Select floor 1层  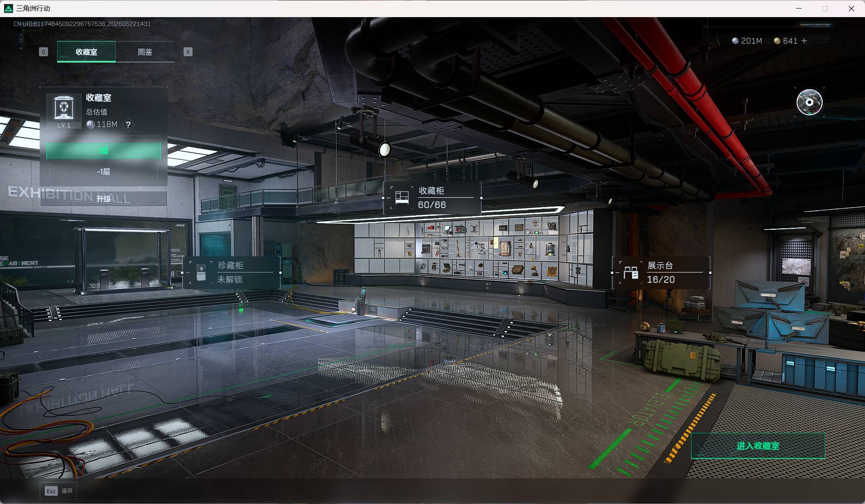(104, 151)
